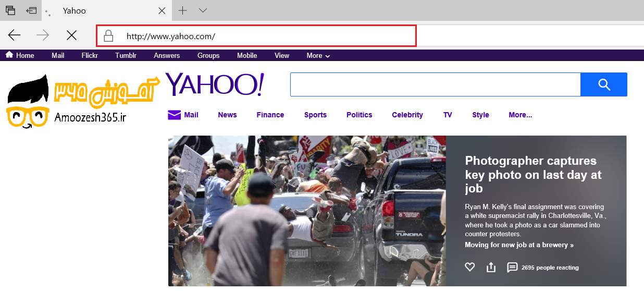Open Mail in top purple bar

[58, 55]
